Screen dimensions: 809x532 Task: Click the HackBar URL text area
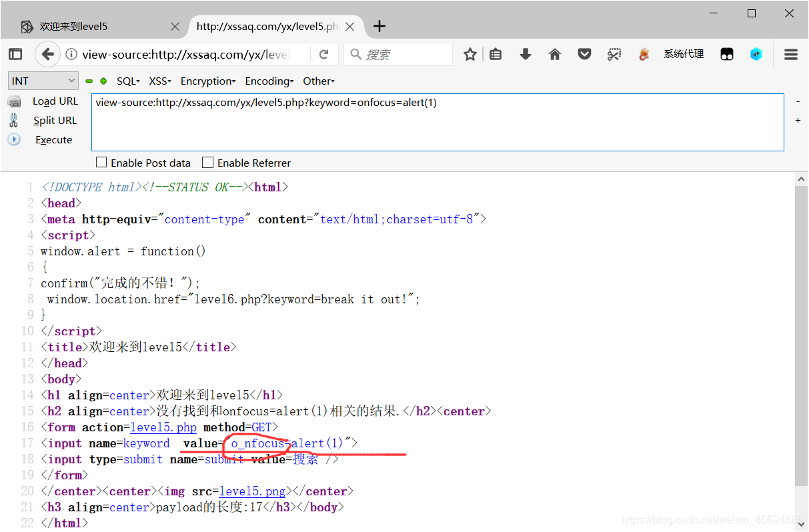[x=438, y=122]
